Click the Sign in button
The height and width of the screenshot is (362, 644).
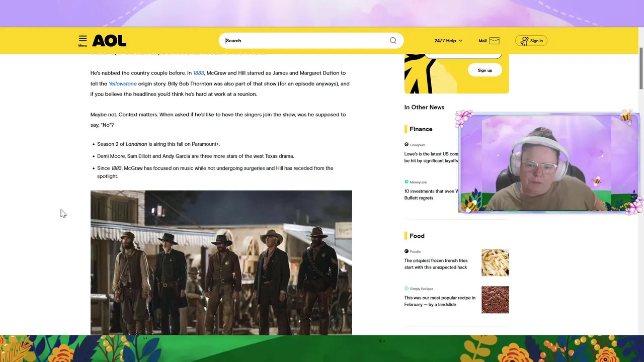pos(531,41)
